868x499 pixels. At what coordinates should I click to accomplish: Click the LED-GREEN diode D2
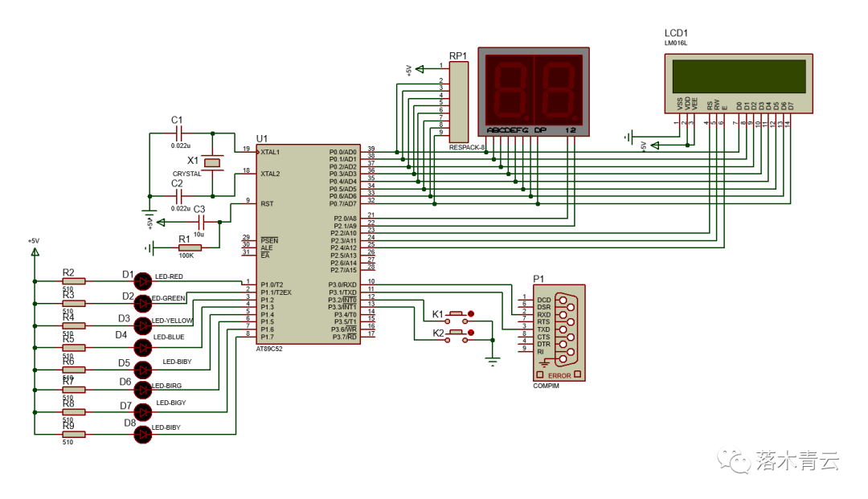pyautogui.click(x=143, y=303)
